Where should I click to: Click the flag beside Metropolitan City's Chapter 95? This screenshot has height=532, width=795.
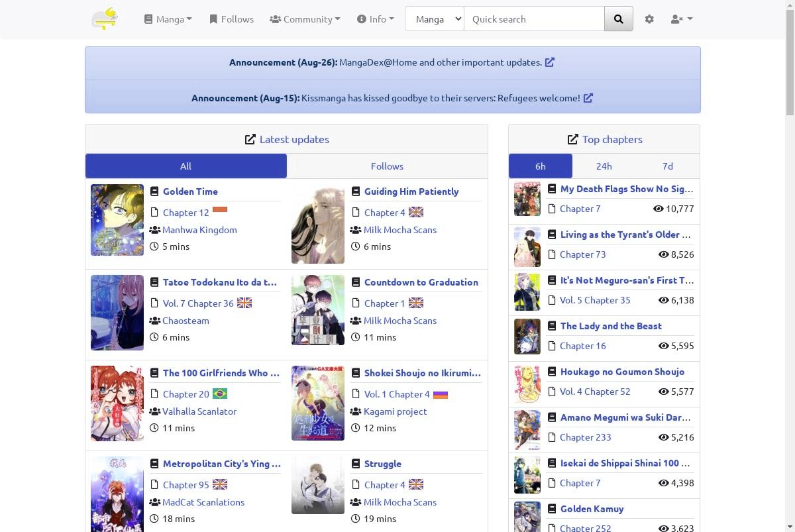pyautogui.click(x=220, y=485)
